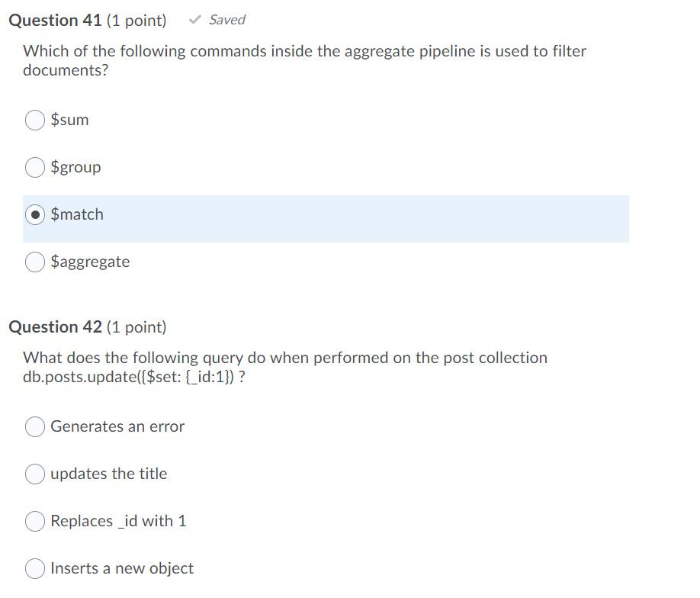Click the highlighted $match answer row
The width and height of the screenshot is (700, 598).
[x=324, y=219]
